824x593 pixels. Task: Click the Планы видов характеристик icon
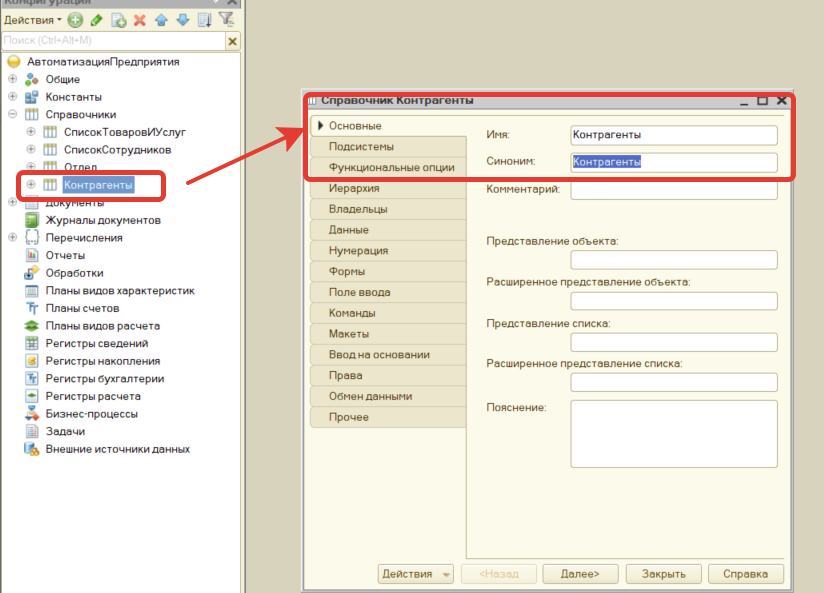point(32,290)
